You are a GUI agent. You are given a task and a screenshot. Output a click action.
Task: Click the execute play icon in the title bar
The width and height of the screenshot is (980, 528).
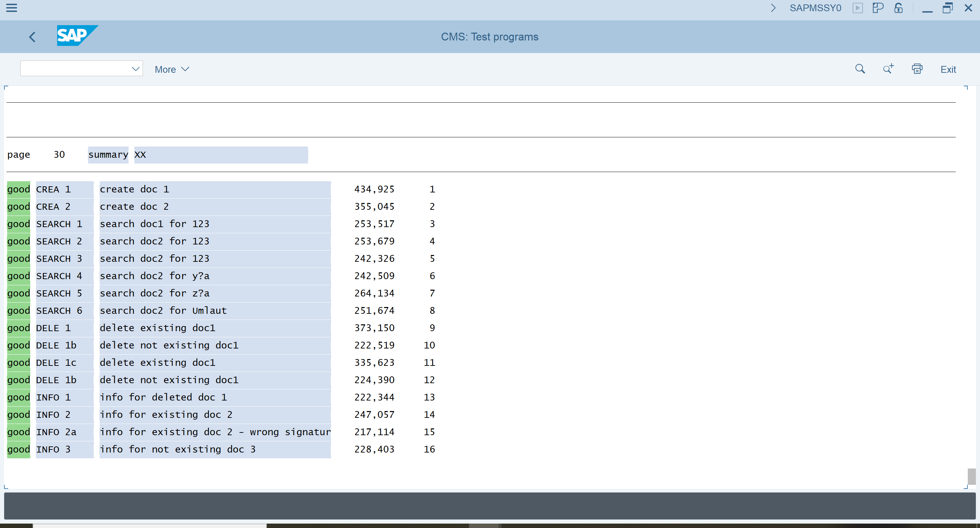(858, 8)
